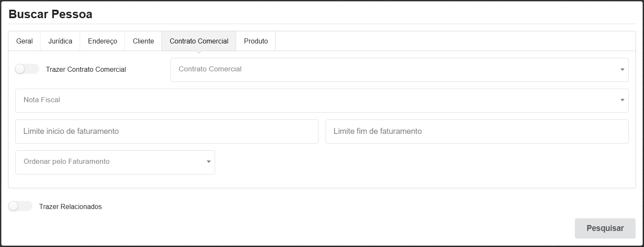Click the Contrato Comercial tab
This screenshot has width=644, height=247.
tap(199, 41)
